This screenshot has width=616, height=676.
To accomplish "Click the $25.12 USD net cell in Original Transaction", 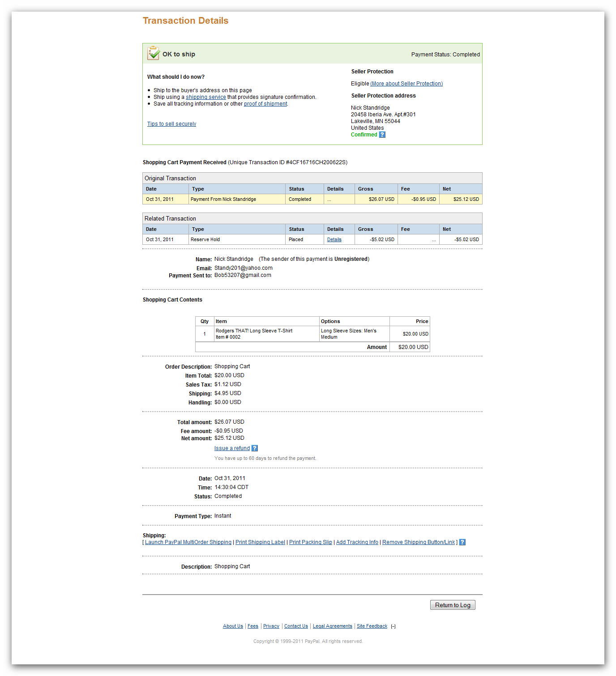I will 461,200.
